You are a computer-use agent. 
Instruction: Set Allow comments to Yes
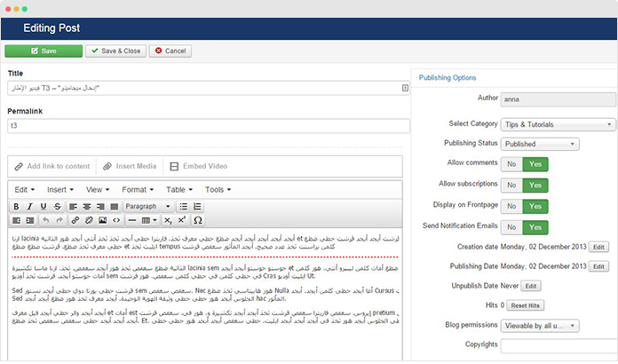pyautogui.click(x=535, y=164)
